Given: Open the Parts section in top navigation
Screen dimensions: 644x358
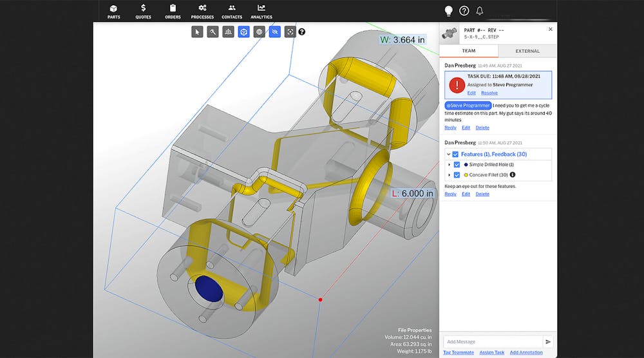Looking at the screenshot, I should [x=114, y=12].
